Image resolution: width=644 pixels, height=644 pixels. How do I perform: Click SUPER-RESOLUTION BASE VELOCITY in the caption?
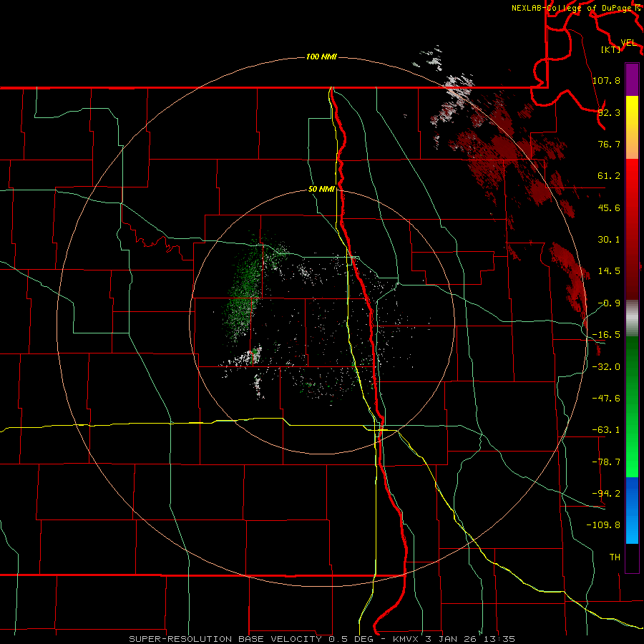(x=225, y=639)
